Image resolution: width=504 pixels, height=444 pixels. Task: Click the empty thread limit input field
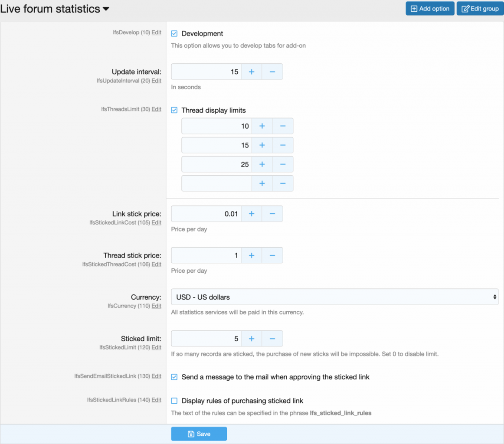click(216, 183)
